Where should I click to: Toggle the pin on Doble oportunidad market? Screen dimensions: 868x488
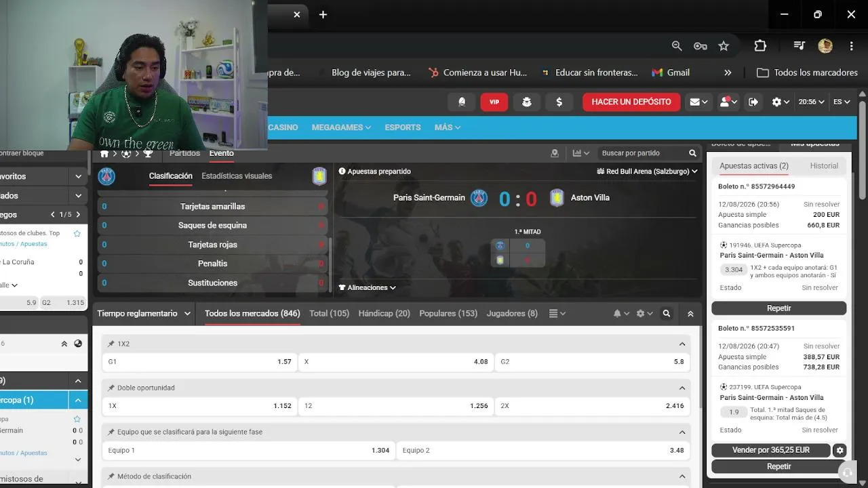[x=111, y=388]
